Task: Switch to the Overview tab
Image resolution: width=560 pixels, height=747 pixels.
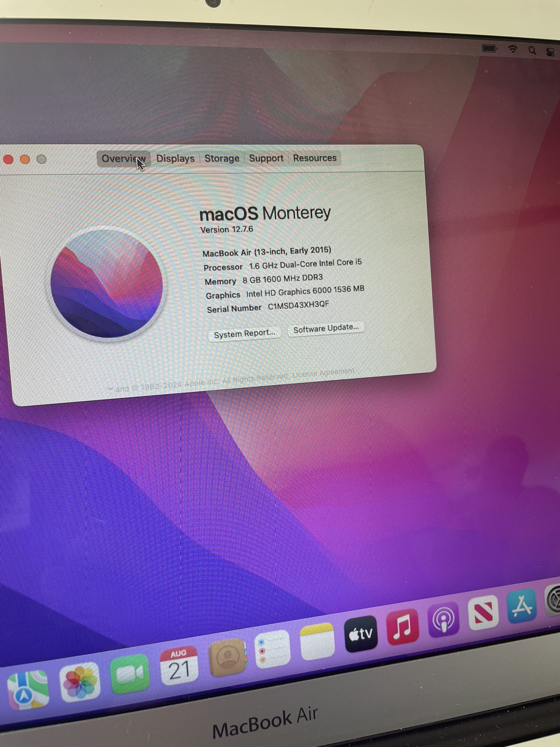Action: pyautogui.click(x=123, y=159)
